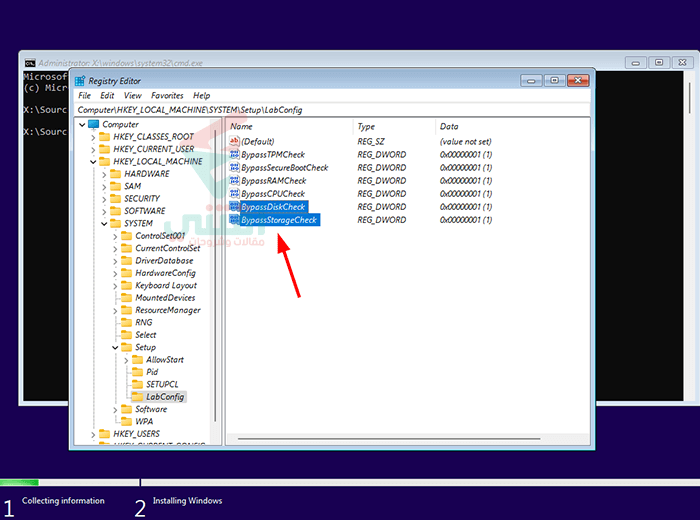Select the Software key under SYSTEM
Viewport: 700px width, 520px height.
click(x=151, y=409)
